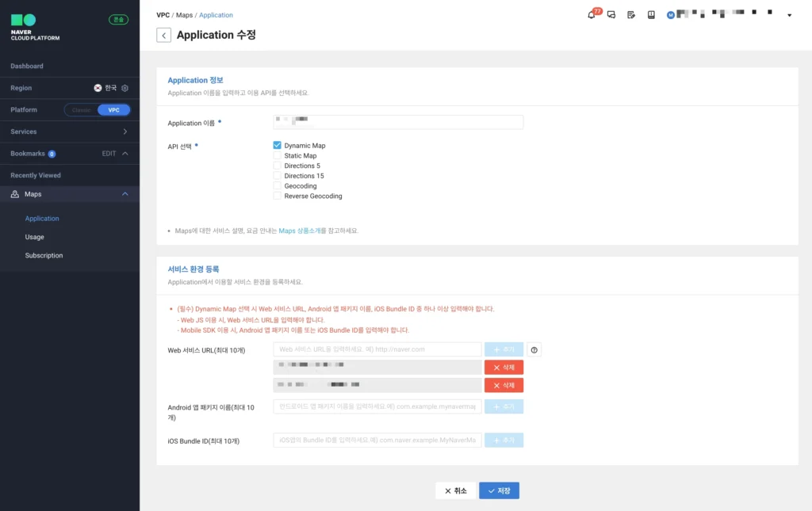Click the user guide book icon
Viewport: 812px width, 511px height.
(650, 14)
